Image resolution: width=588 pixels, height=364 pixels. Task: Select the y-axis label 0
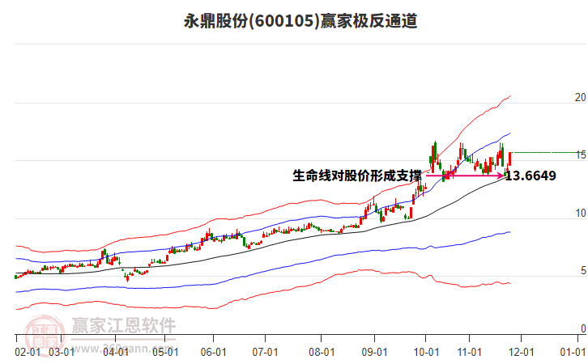click(583, 328)
